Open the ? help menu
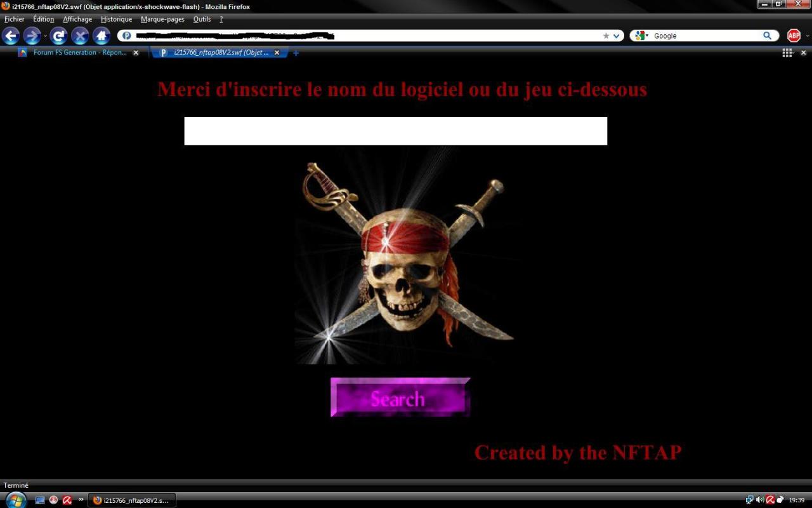This screenshot has height=508, width=812. point(221,19)
